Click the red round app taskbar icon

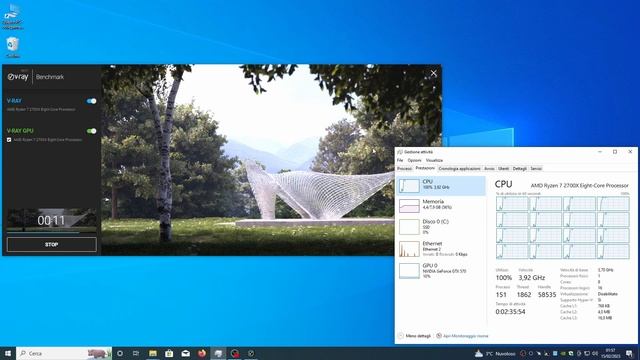235,353
